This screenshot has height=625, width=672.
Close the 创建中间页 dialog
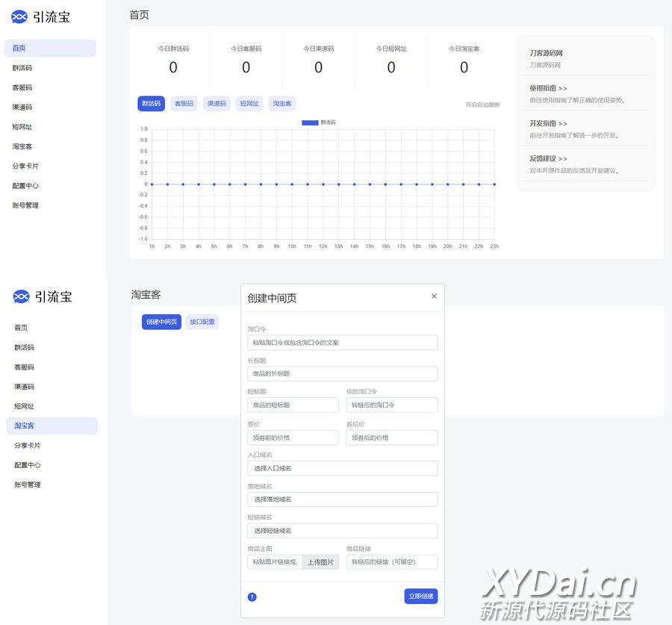434,296
